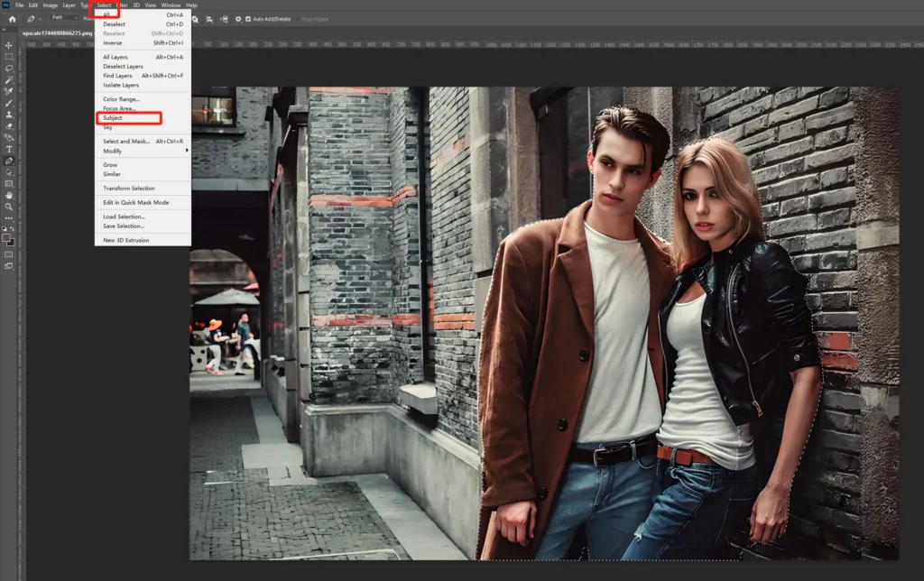Select the Eraser tool

pyautogui.click(x=9, y=126)
